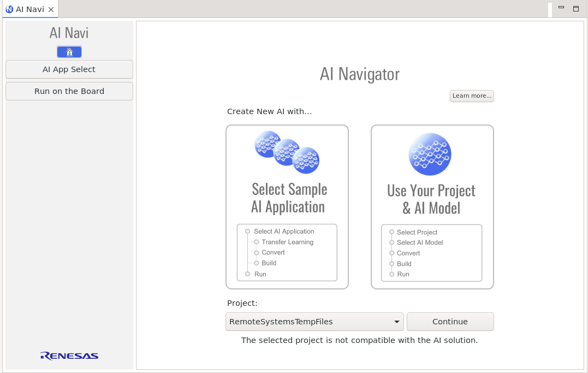Click the Transfer Learning step in the sample workflow
Image resolution: width=588 pixels, height=373 pixels.
287,242
